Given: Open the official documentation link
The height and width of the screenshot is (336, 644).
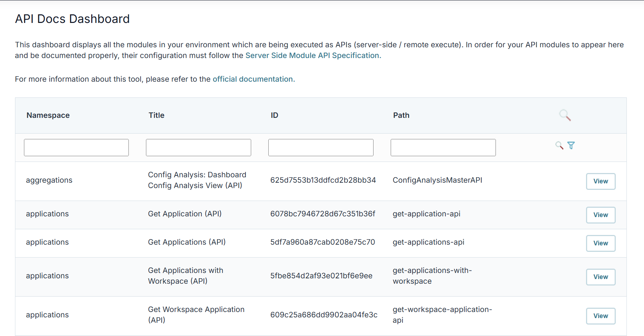Looking at the screenshot, I should [254, 79].
